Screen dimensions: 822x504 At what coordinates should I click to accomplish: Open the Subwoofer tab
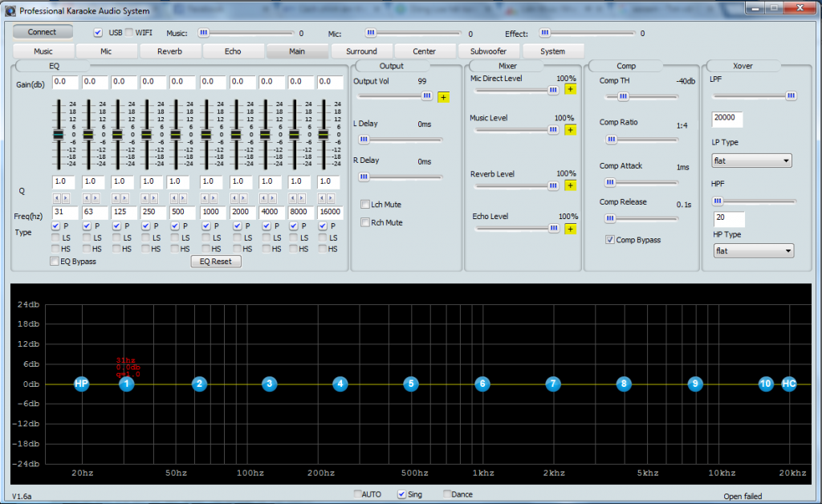click(488, 51)
